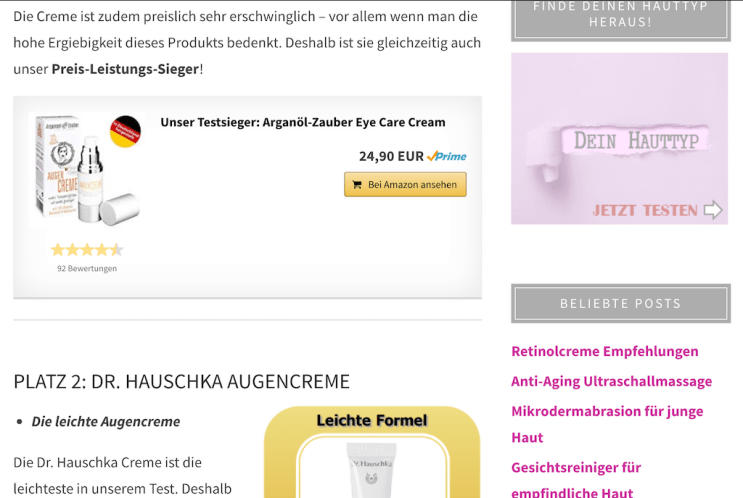The image size is (743, 498).
Task: Click the Beliebte Posts widget header
Action: tap(621, 303)
